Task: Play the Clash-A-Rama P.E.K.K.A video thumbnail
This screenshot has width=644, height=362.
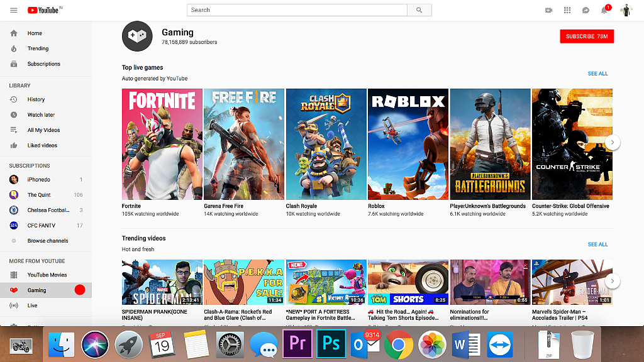Action: (244, 282)
